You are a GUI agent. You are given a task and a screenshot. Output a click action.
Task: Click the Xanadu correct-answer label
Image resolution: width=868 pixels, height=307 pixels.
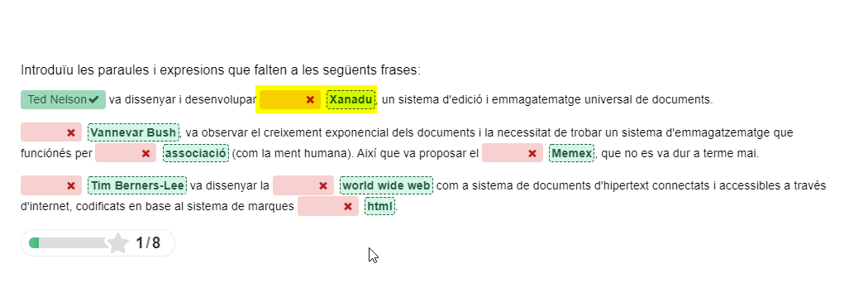coord(351,100)
